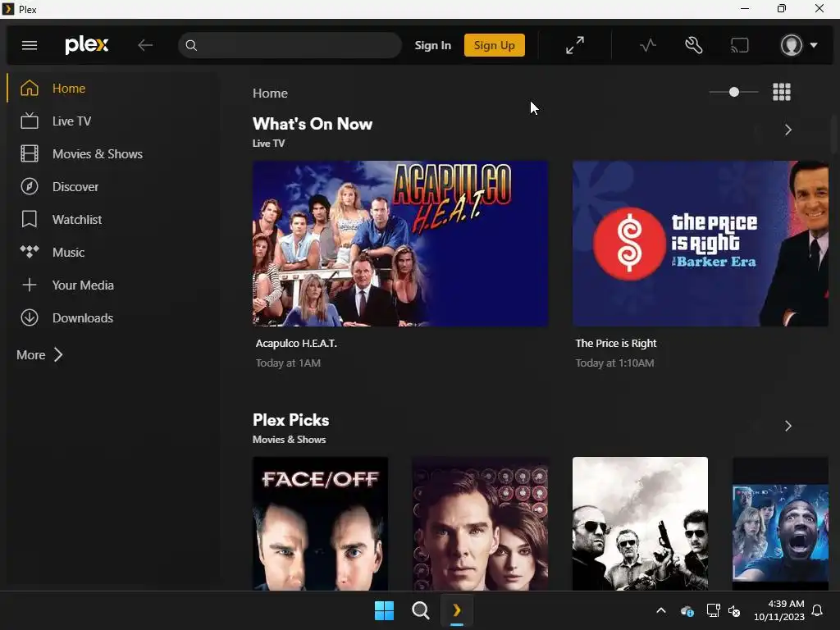The width and height of the screenshot is (840, 630).
Task: Click the Today at 1:10AM text
Action: pos(614,363)
